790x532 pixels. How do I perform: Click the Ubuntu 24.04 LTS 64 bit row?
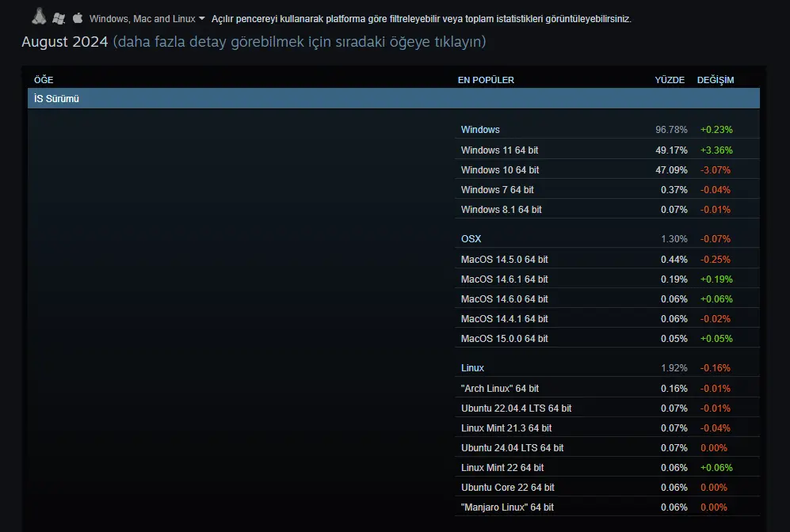point(607,447)
